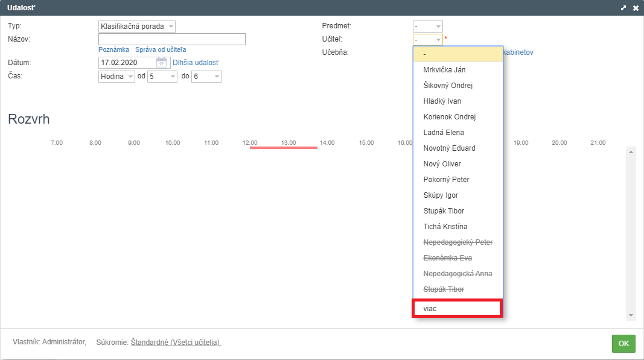Click the 10:00 time label
Image resolution: width=644 pixels, height=360 pixels.
point(173,143)
